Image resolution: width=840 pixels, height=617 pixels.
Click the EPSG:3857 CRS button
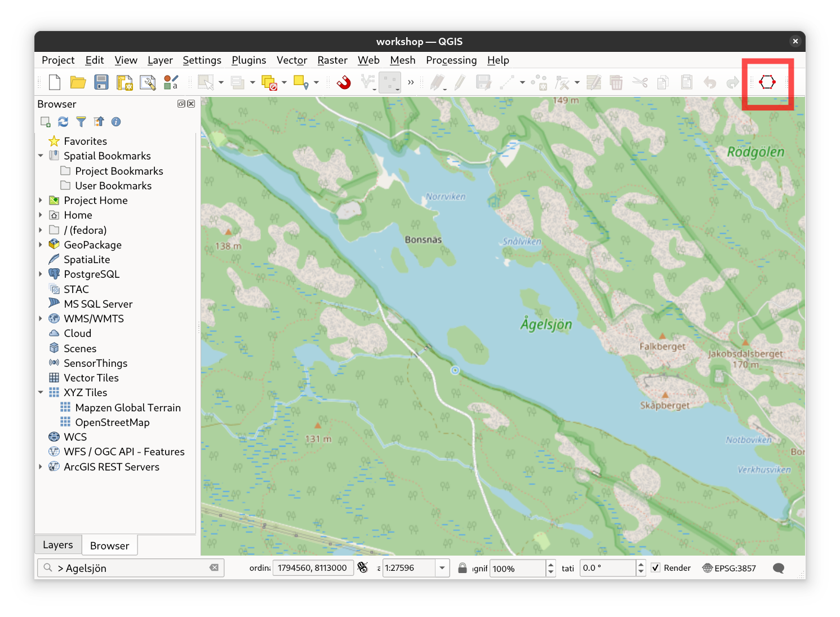tap(729, 568)
